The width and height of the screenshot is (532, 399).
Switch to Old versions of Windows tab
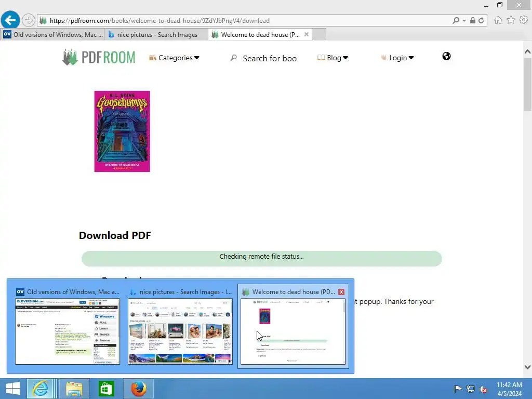click(x=53, y=35)
